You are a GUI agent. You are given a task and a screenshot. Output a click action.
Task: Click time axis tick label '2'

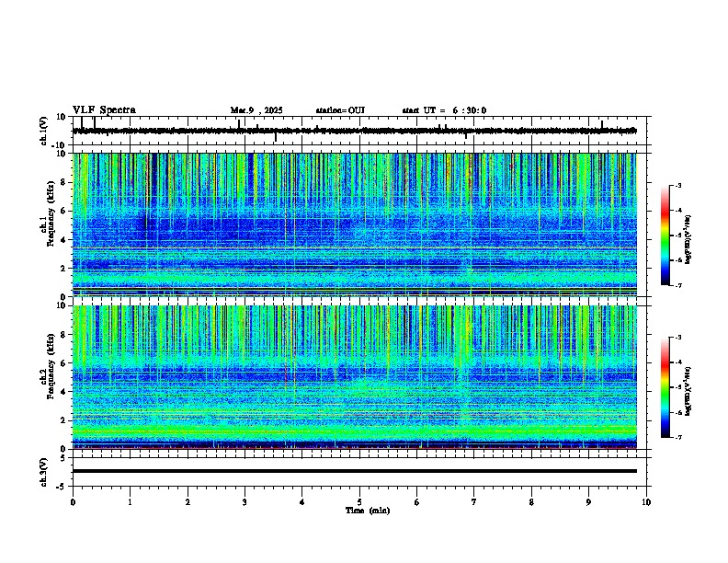188,502
